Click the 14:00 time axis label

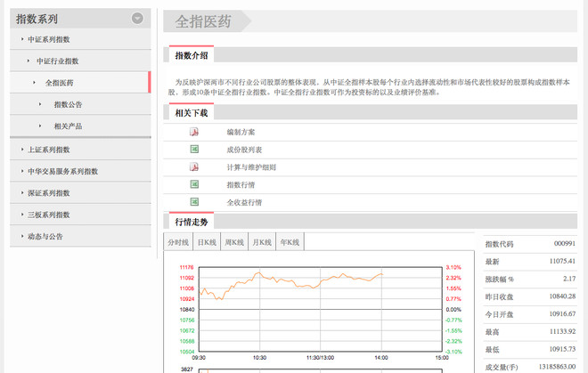point(381,358)
